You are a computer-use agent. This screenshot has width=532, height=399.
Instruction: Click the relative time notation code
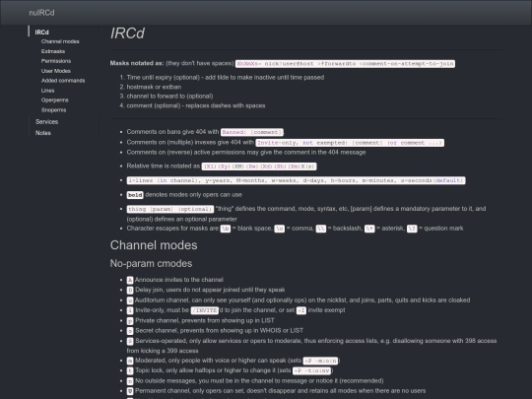coord(259,166)
